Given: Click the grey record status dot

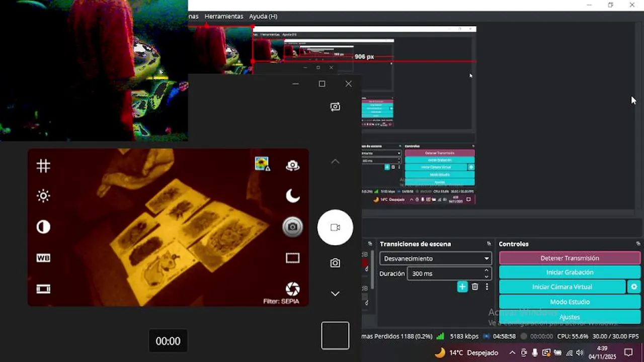Looking at the screenshot, I should pyautogui.click(x=524, y=336).
